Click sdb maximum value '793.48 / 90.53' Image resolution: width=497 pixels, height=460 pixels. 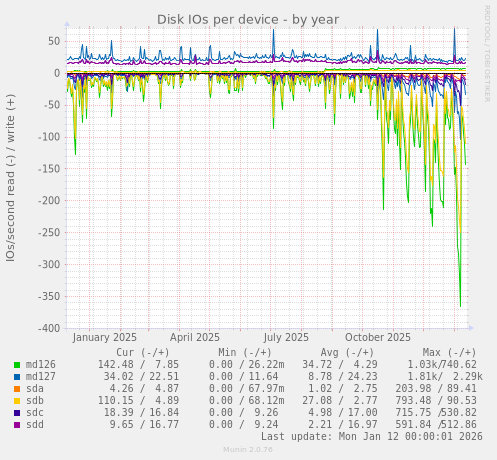coord(436,401)
